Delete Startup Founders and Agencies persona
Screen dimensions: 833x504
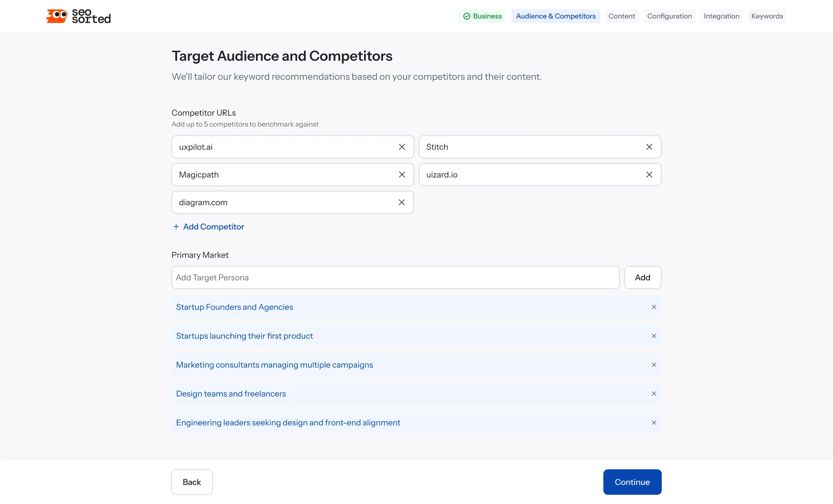(x=654, y=307)
